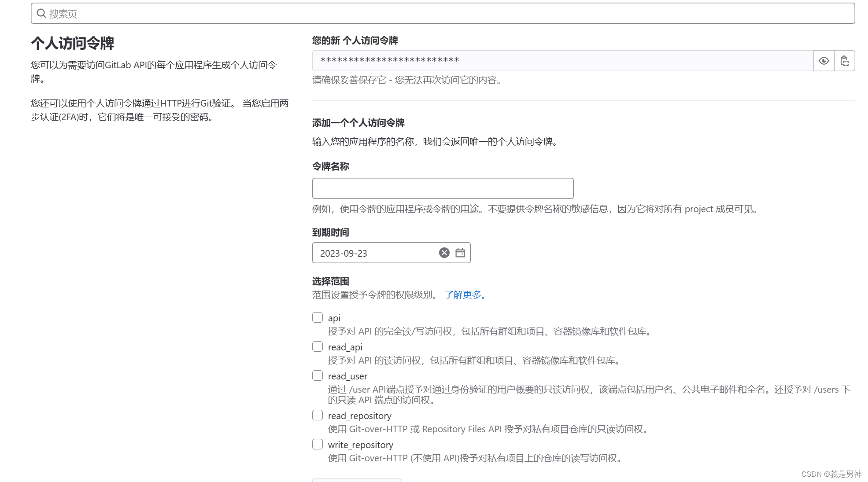Enable the api scope checkbox
Image resolution: width=868 pixels, height=482 pixels.
[318, 317]
